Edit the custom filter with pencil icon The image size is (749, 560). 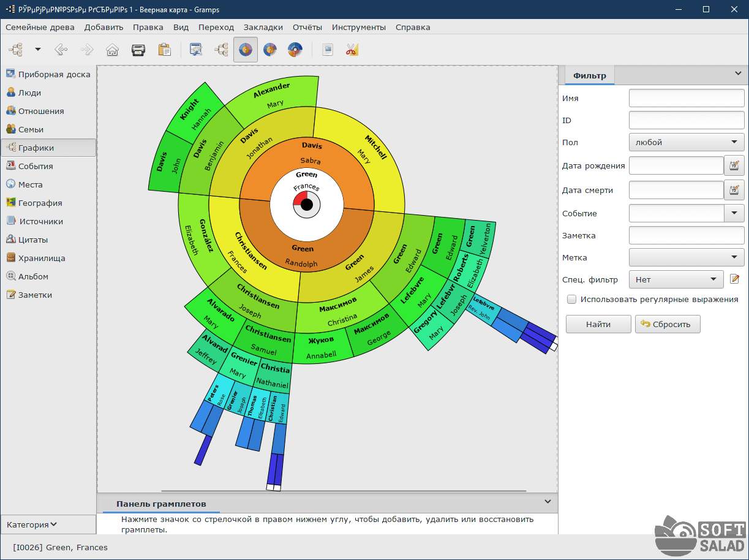pyautogui.click(x=735, y=279)
